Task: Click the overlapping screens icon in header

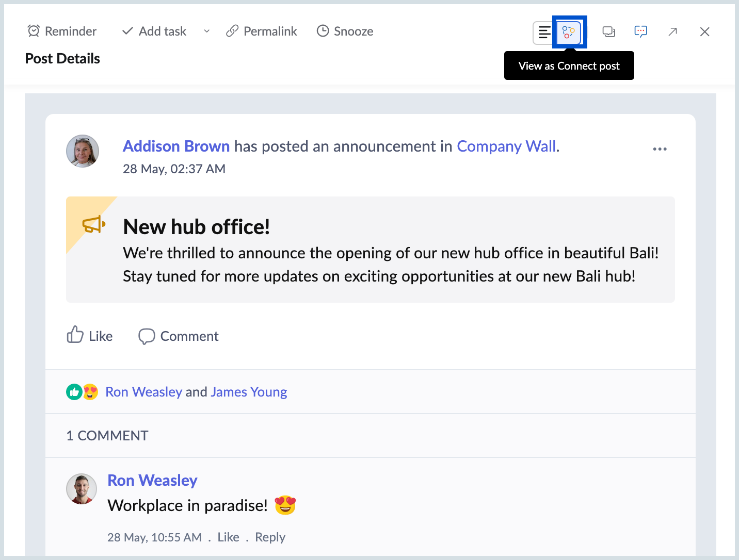Action: (x=609, y=32)
